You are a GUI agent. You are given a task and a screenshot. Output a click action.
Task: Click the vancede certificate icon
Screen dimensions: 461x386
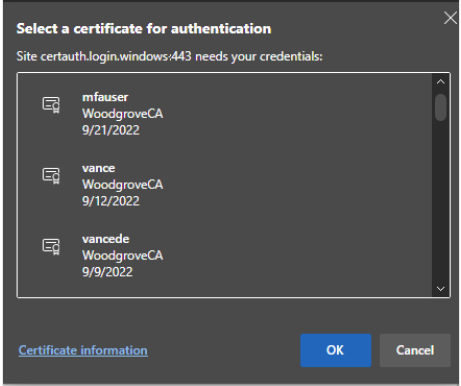pyautogui.click(x=51, y=246)
